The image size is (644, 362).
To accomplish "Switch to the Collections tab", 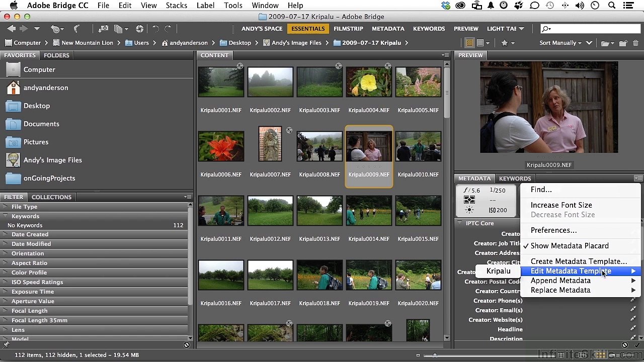I will pyautogui.click(x=51, y=197).
